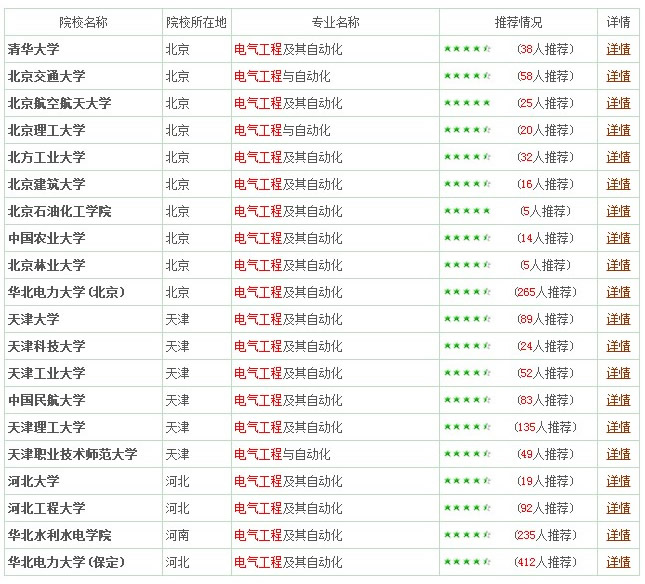Open 详情 link for 中国民航大学

coord(618,400)
